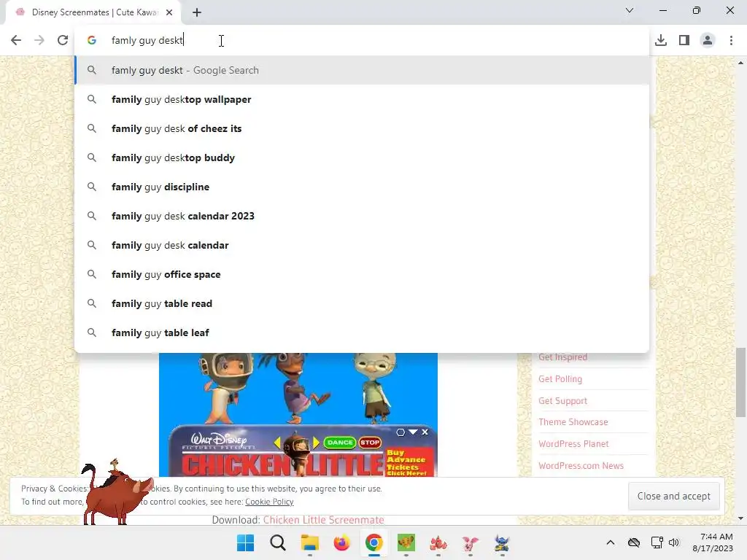
Task: Select 'family guy desk calendar' suggestion
Action: pyautogui.click(x=362, y=245)
